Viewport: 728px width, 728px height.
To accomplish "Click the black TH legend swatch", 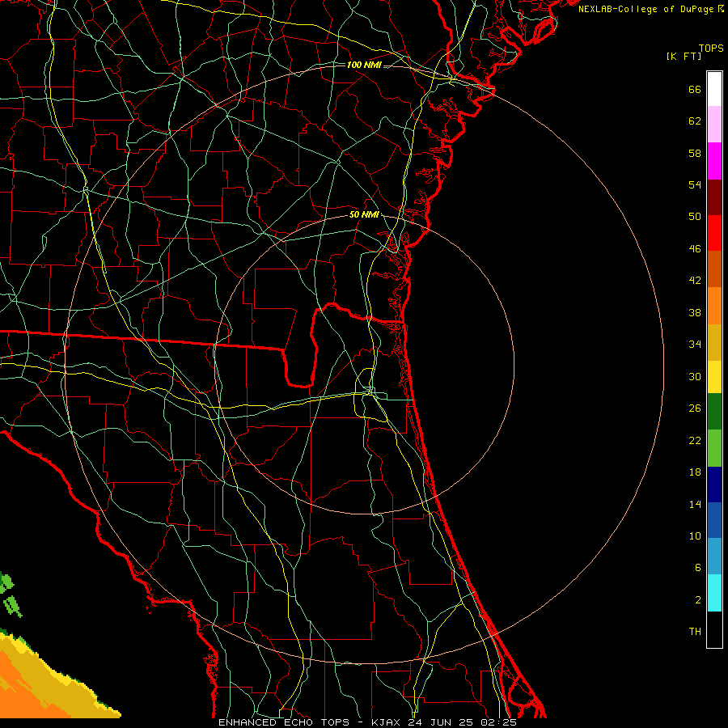I will click(714, 629).
